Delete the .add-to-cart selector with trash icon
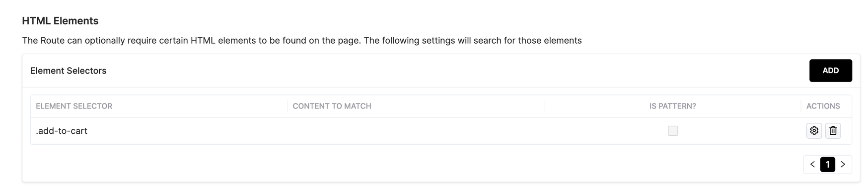Image resolution: width=868 pixels, height=186 pixels. (x=833, y=131)
